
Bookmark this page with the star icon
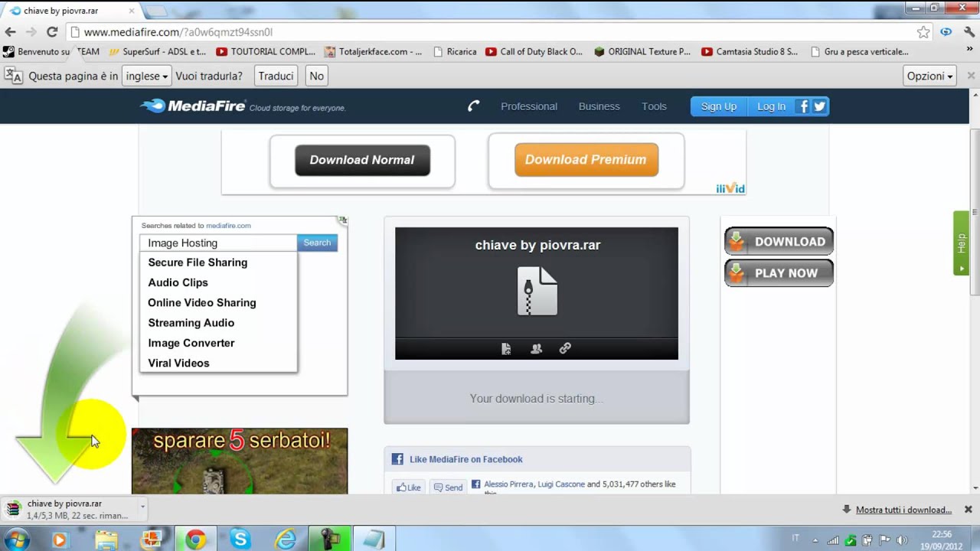923,32
